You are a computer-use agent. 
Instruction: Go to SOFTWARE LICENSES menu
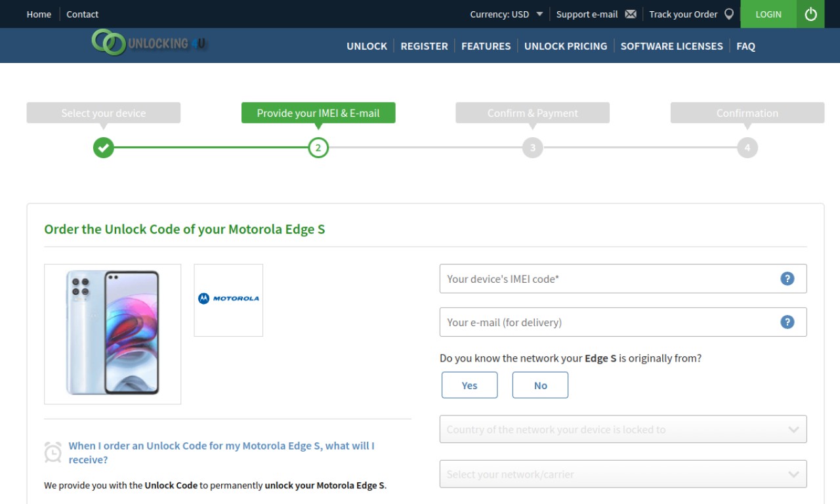(671, 46)
